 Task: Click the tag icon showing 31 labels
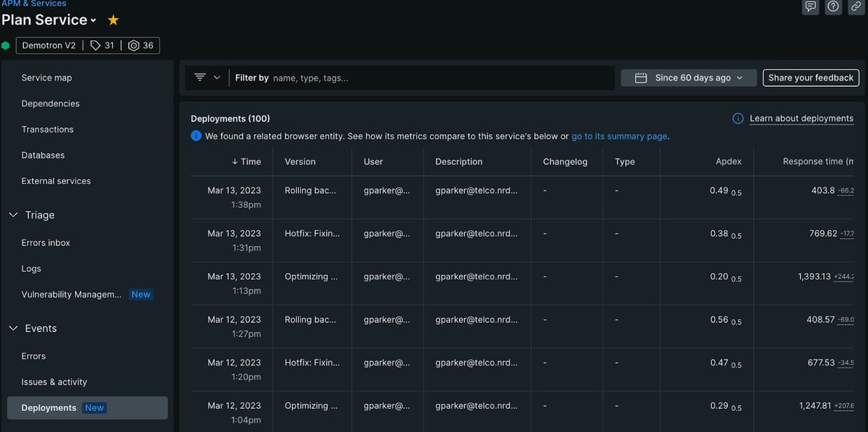[96, 45]
